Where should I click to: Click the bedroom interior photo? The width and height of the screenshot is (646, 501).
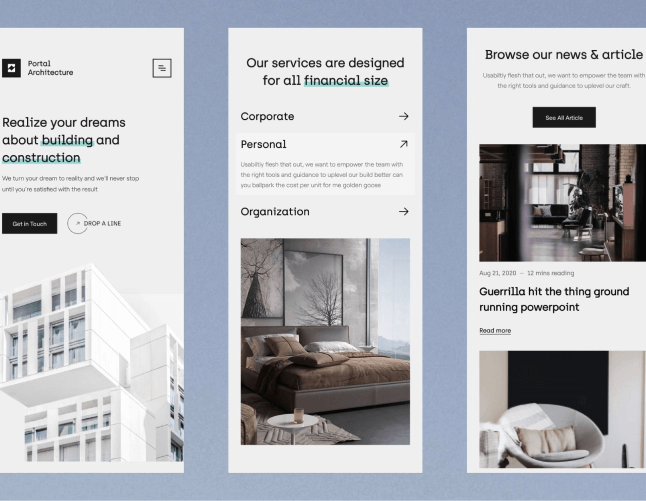(x=325, y=341)
